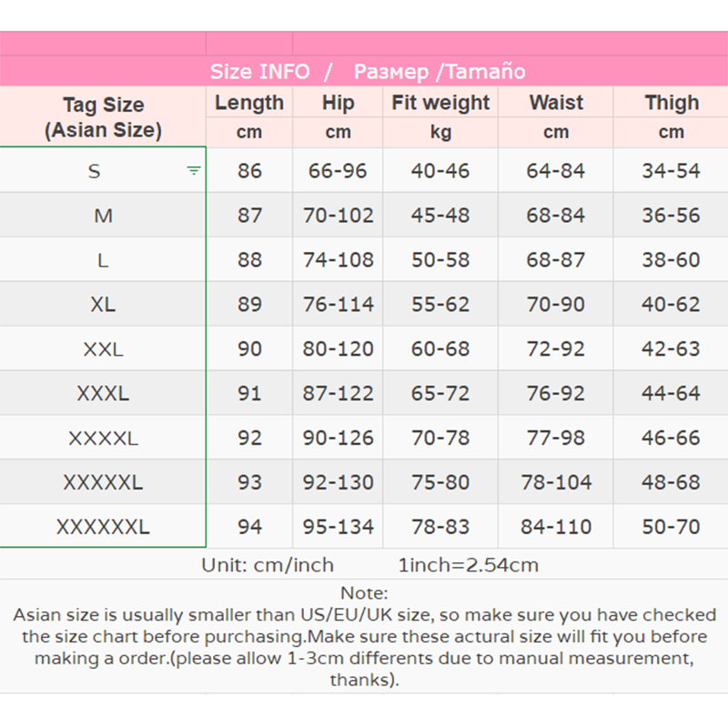The height and width of the screenshot is (728, 728).
Task: Select the XXXL size cell
Action: [103, 393]
